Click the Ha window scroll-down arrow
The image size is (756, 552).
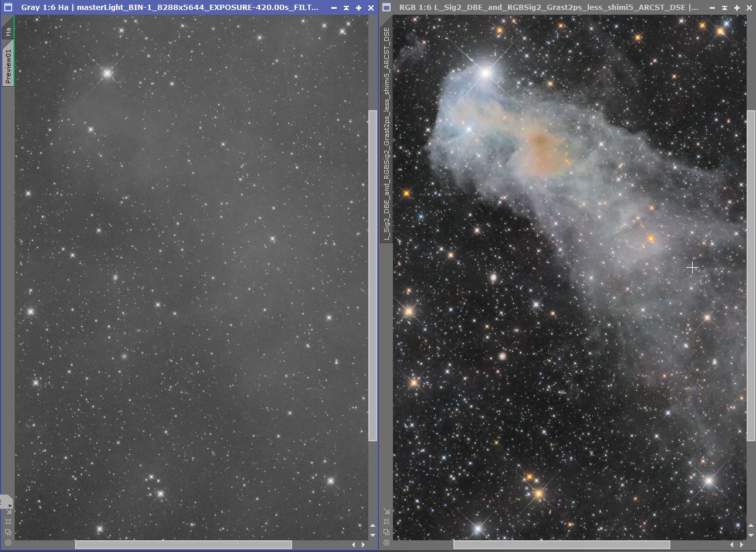pos(372,535)
